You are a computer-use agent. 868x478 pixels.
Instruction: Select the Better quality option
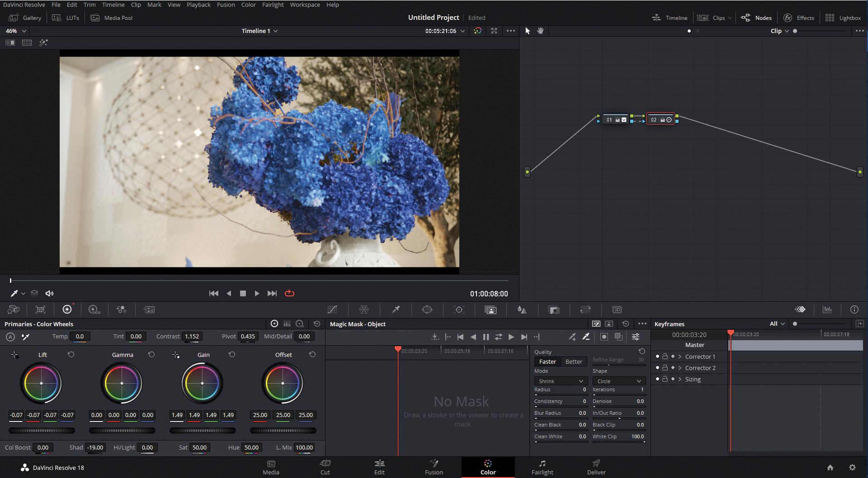pos(573,361)
